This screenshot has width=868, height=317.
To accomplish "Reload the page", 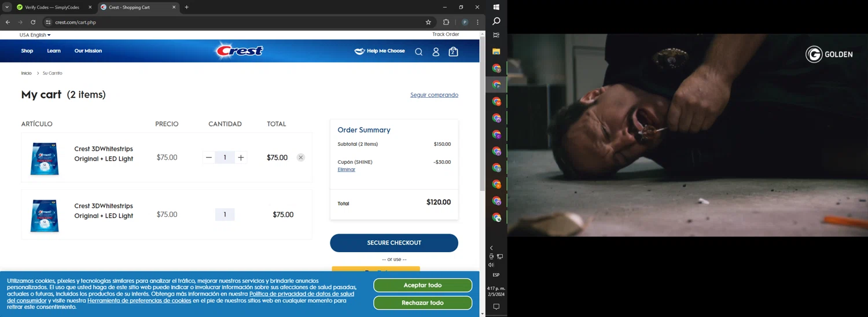I will [x=33, y=23].
